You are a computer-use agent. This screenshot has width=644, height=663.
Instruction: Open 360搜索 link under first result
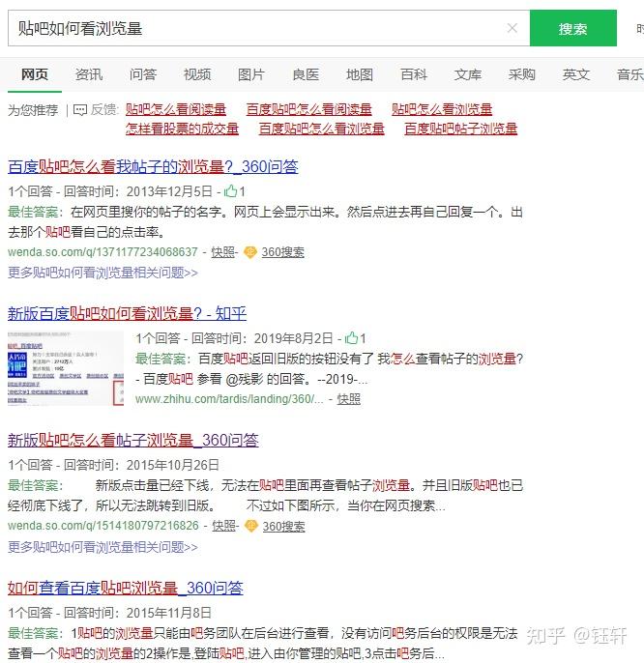tap(282, 252)
